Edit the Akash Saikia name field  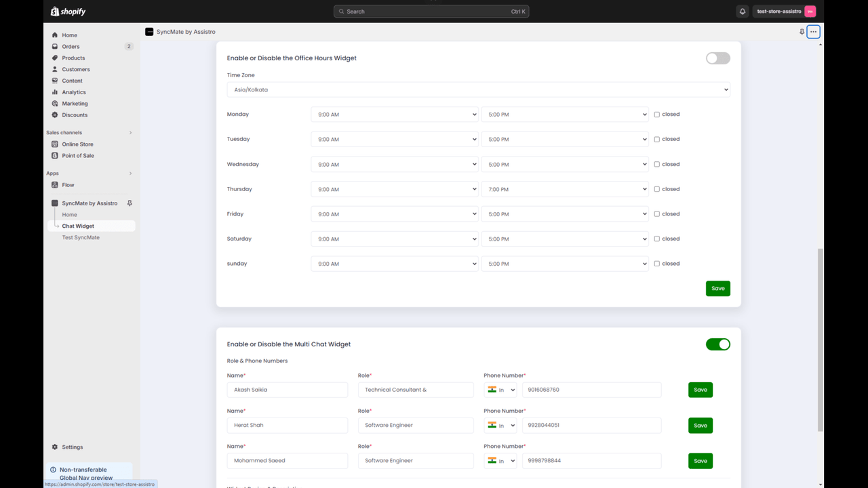point(288,390)
